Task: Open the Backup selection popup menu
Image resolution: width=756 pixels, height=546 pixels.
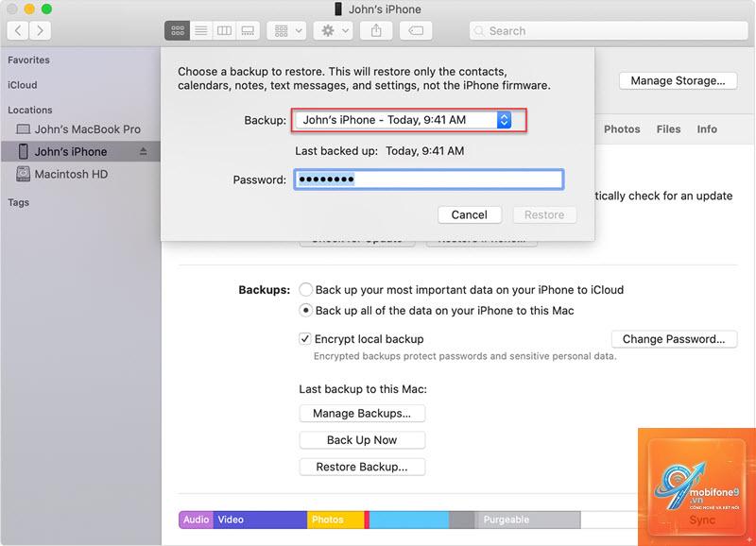Action: pos(404,120)
